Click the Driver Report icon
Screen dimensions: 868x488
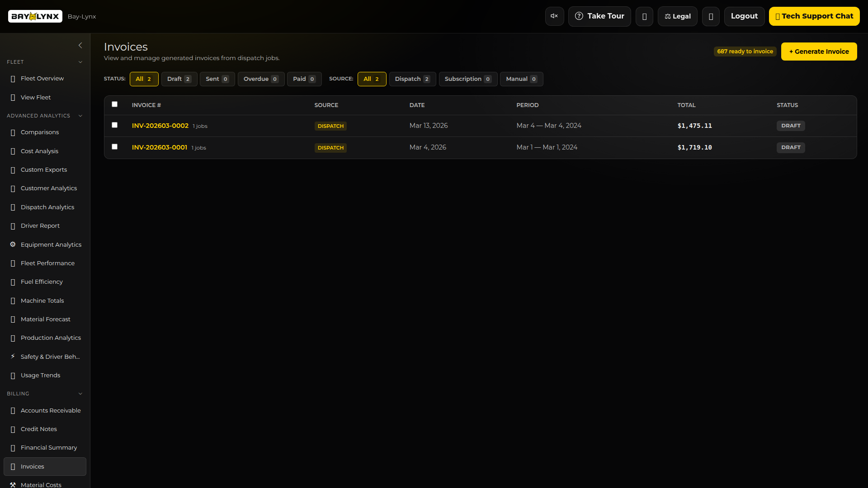(x=13, y=226)
